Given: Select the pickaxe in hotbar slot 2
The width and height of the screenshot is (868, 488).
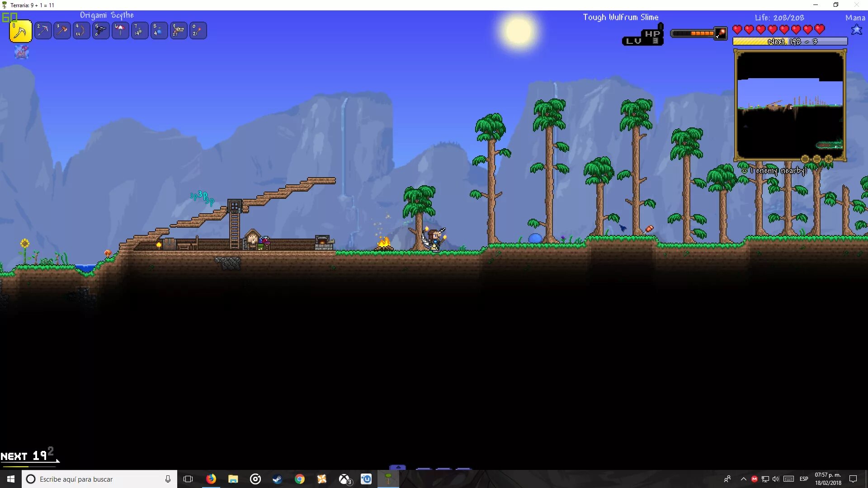Looking at the screenshot, I should coord(43,31).
